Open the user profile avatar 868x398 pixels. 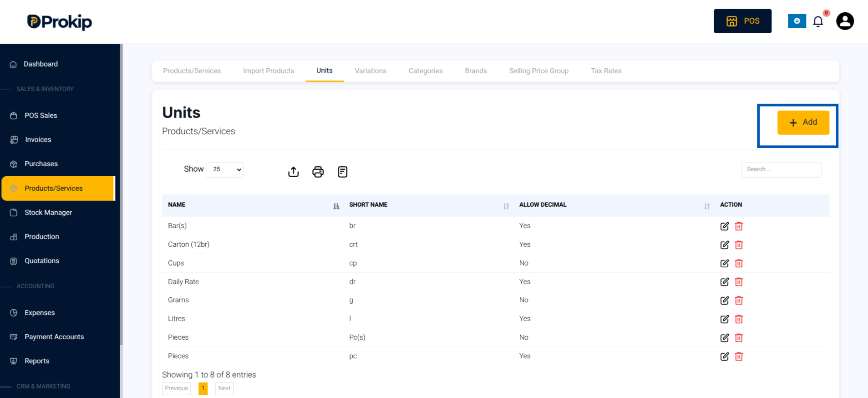[845, 21]
